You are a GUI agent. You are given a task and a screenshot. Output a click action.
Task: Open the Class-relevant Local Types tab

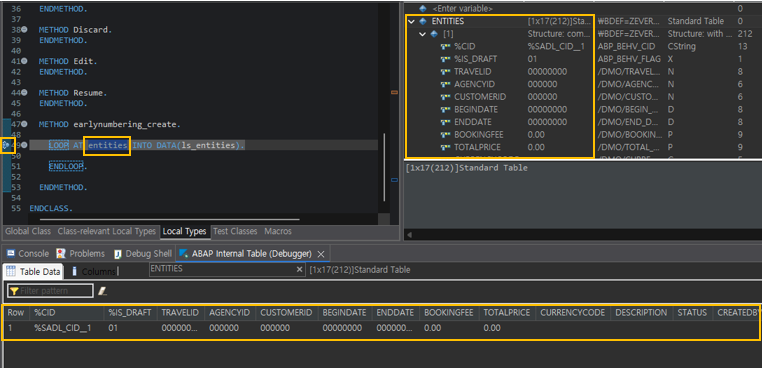(x=106, y=231)
